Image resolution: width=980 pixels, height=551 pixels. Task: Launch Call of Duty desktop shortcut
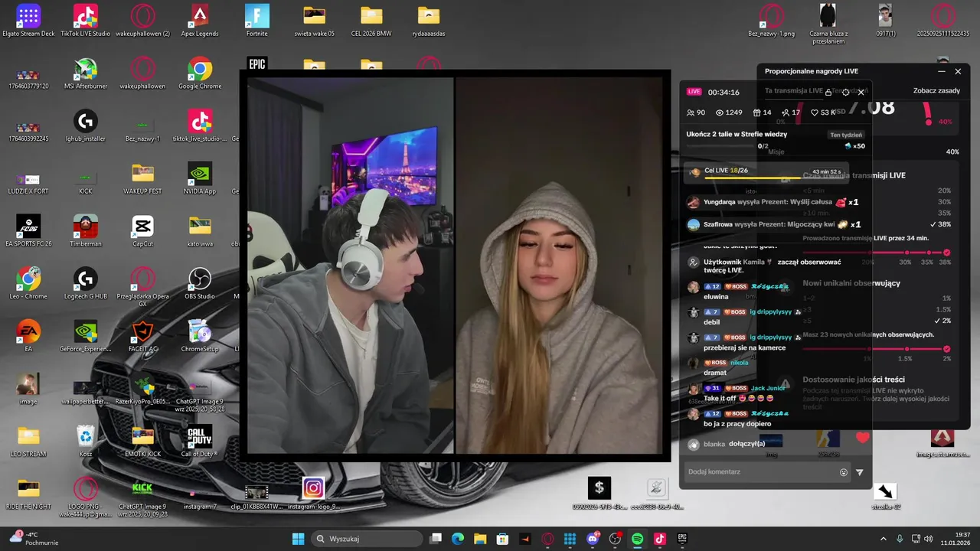200,441
